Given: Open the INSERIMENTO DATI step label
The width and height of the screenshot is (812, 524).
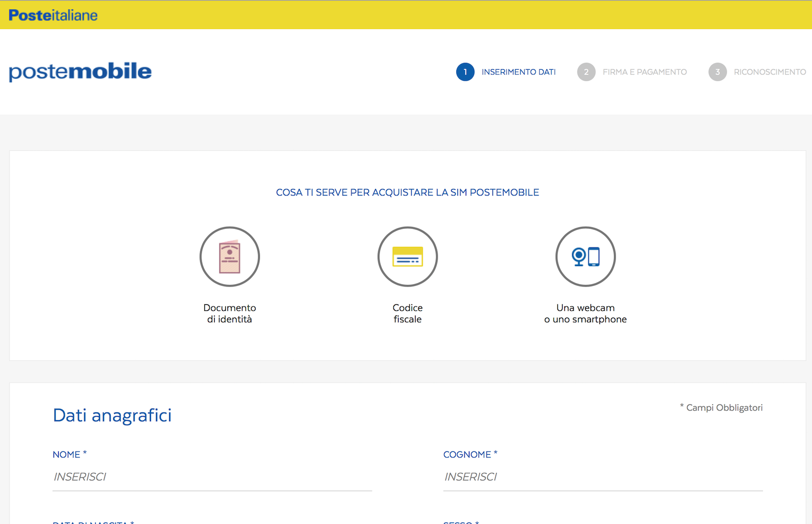Looking at the screenshot, I should point(519,72).
